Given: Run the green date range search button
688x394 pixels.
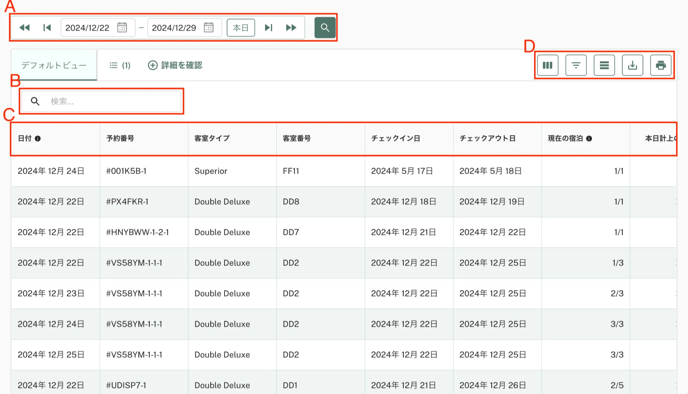Looking at the screenshot, I should coord(325,28).
